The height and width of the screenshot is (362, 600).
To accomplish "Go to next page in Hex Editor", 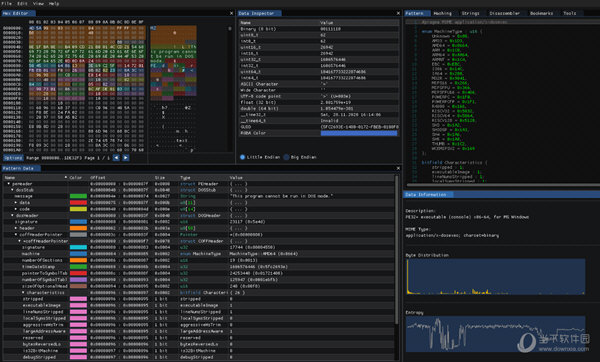I will point(126,158).
